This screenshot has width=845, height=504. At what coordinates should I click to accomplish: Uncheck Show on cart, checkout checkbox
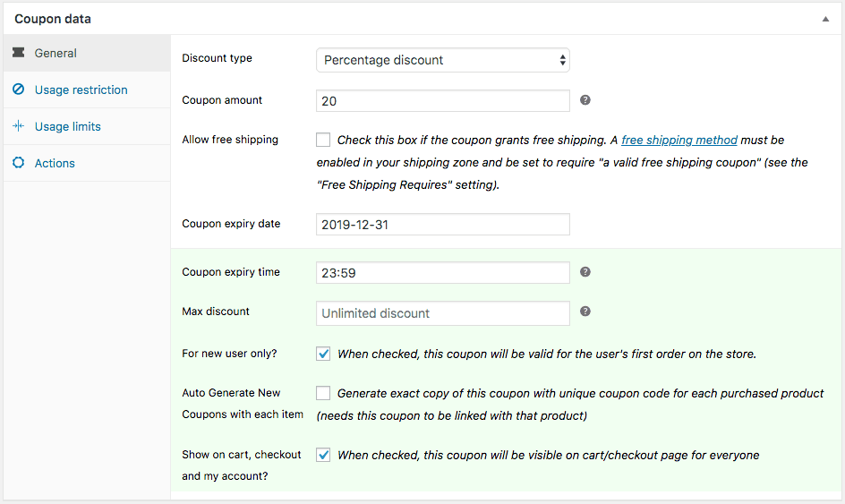coord(323,455)
